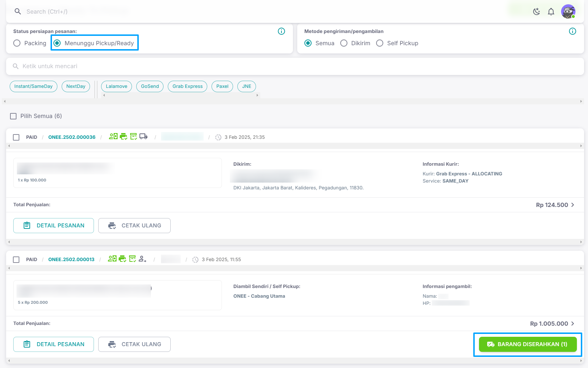Viewport: 588px width, 368px height.
Task: Open the notifications bell
Action: click(x=551, y=12)
